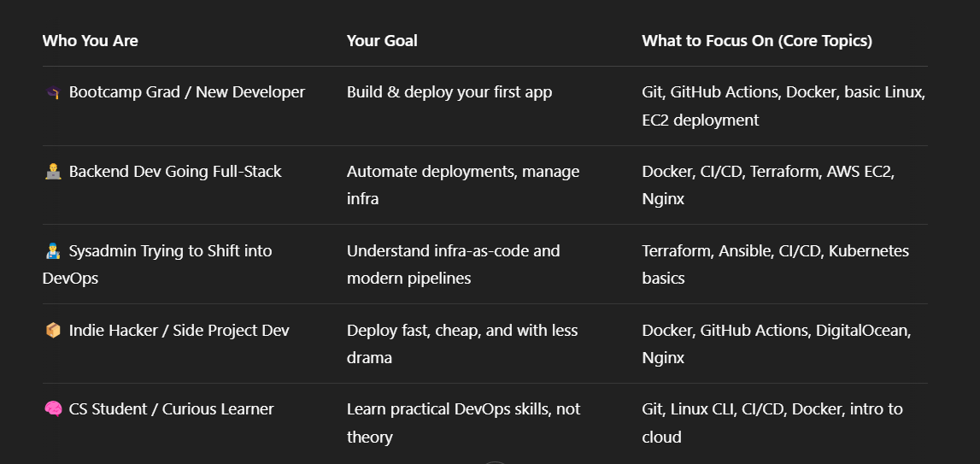Click "Build & deploy your first app" cell
This screenshot has height=464, width=980.
click(x=449, y=92)
